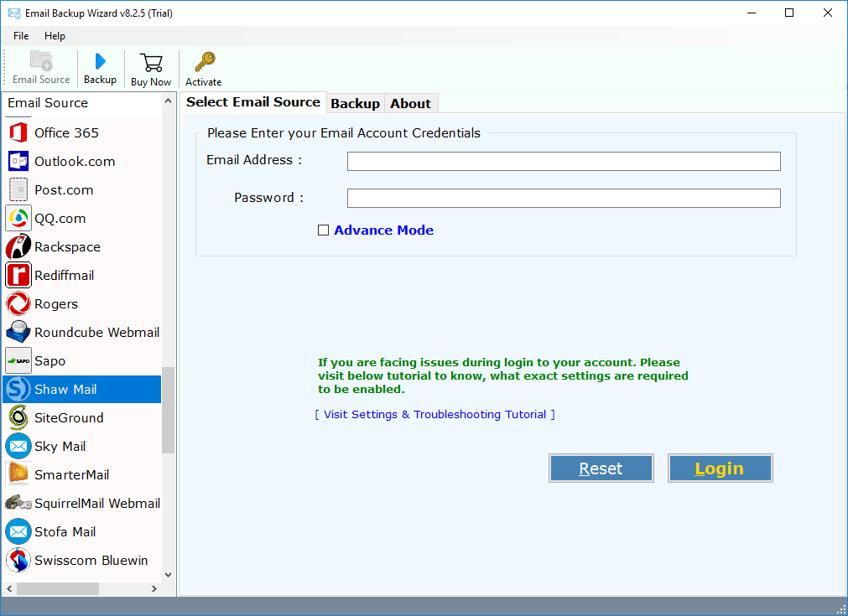Pick the SmarterMail icon
Screen dimensions: 848x616
pos(18,474)
